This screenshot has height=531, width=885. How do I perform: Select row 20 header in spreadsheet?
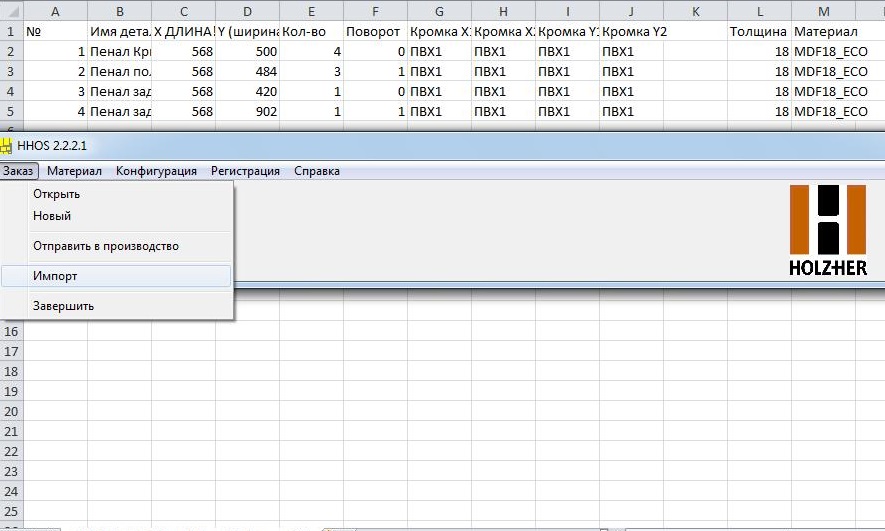pyautogui.click(x=11, y=411)
